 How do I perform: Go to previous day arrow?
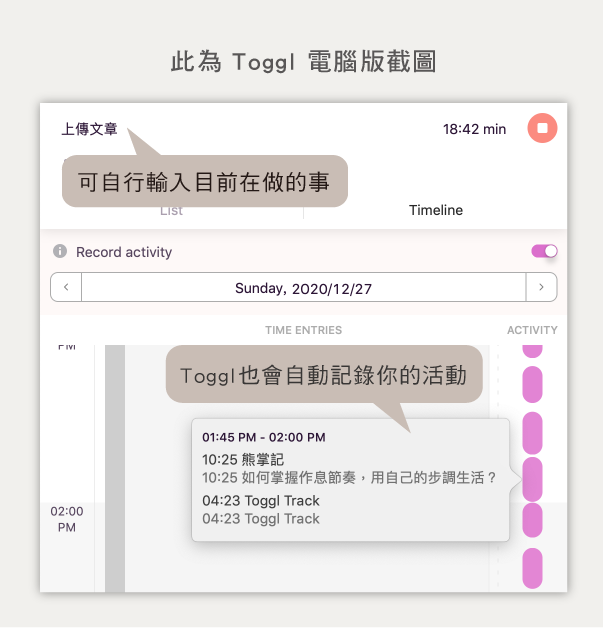(x=66, y=287)
